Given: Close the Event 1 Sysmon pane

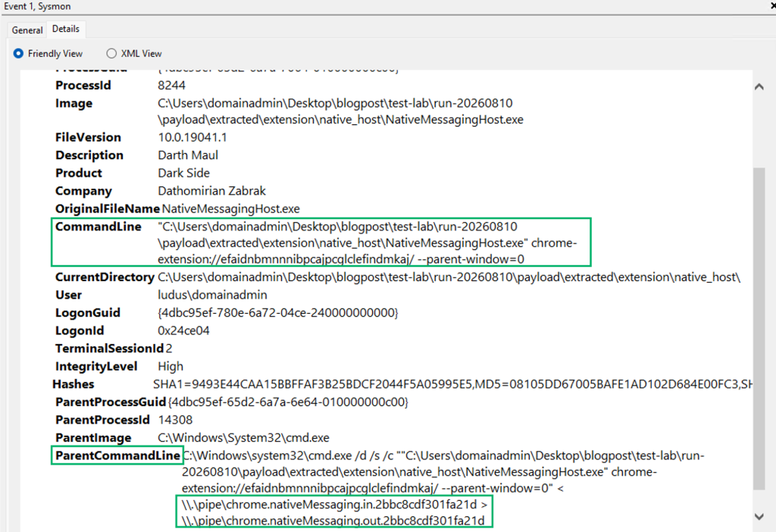Looking at the screenshot, I should pos(772,6).
